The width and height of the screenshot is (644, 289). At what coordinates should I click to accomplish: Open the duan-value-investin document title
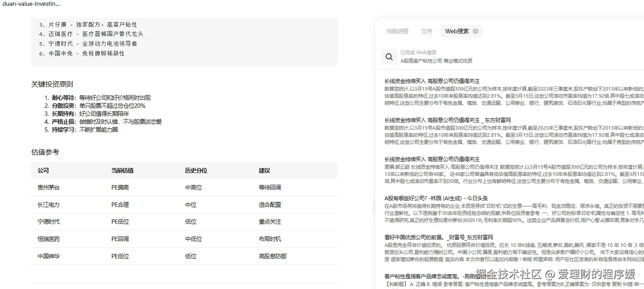click(30, 4)
